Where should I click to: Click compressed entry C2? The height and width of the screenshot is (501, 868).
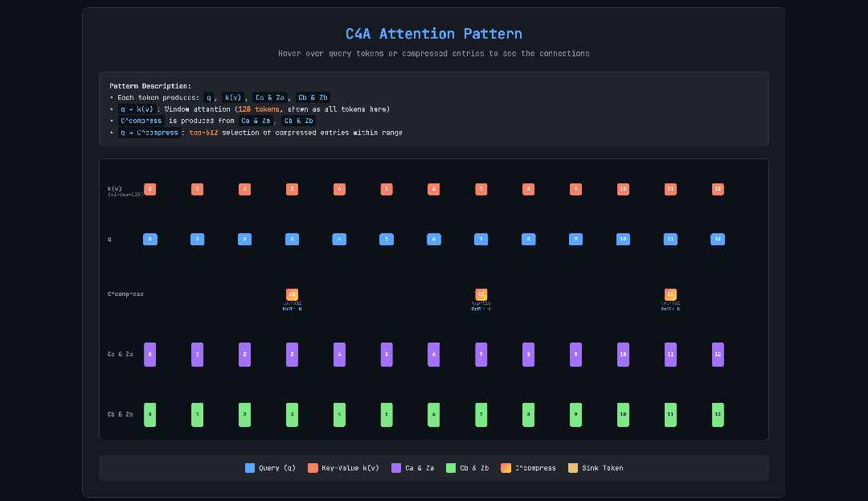(670, 294)
